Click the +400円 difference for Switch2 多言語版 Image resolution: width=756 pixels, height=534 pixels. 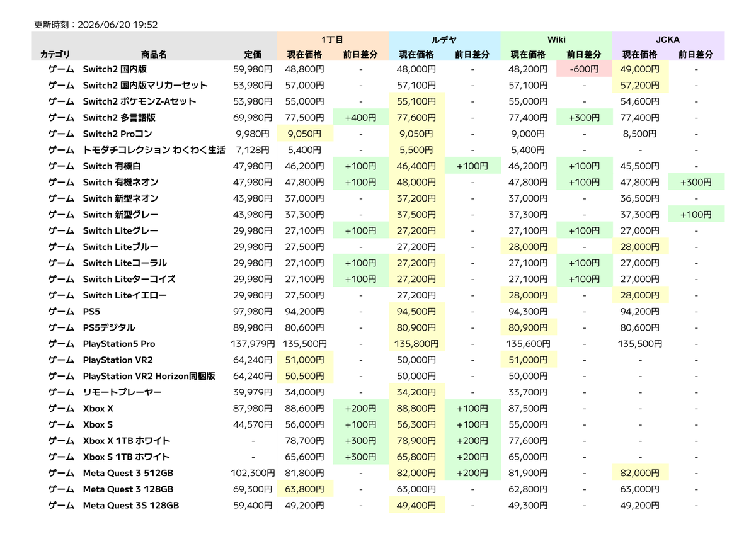click(361, 118)
